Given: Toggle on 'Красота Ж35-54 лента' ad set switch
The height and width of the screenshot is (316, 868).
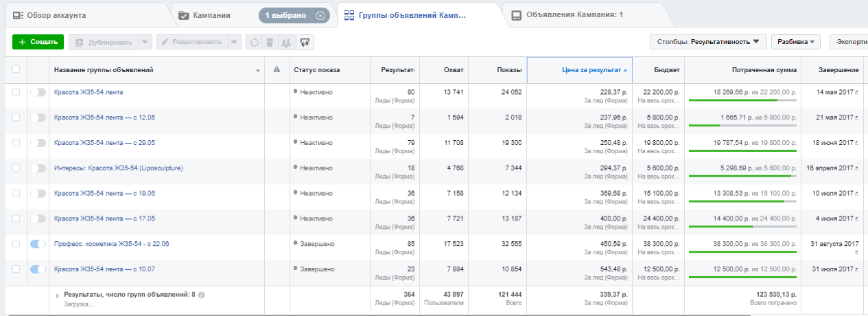Looking at the screenshot, I should tap(38, 92).
